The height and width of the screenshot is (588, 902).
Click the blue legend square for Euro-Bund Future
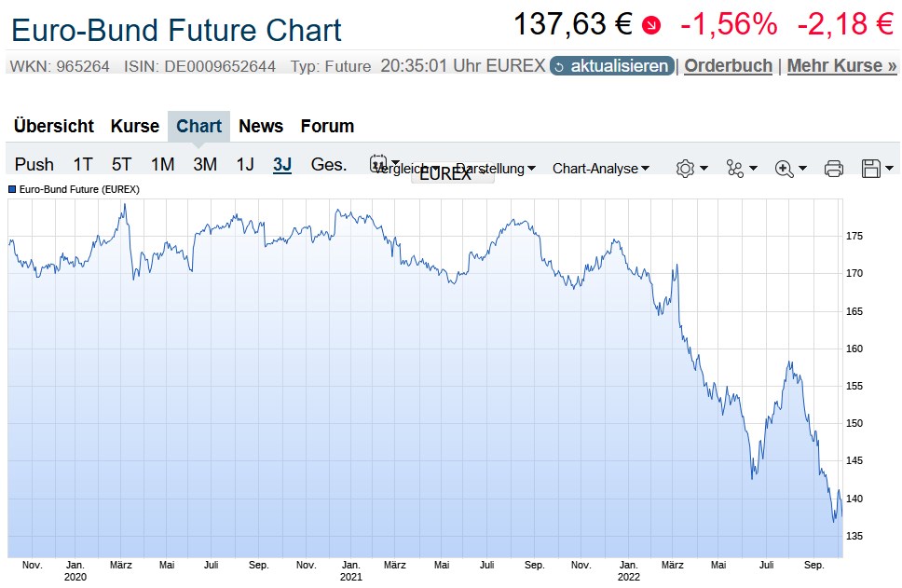pos(11,189)
